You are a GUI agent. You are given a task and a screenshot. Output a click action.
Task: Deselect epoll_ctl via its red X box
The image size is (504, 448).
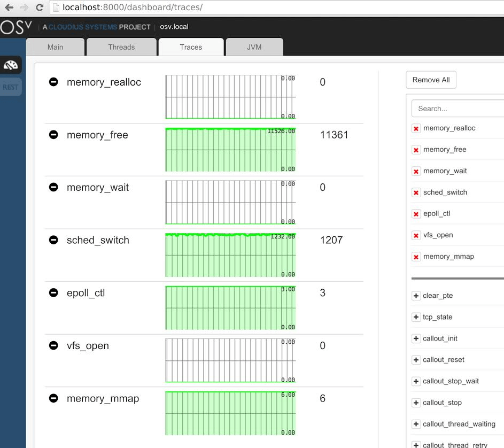(416, 214)
